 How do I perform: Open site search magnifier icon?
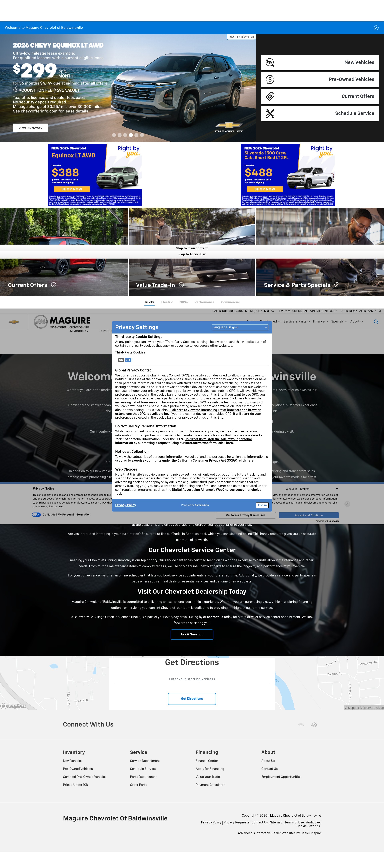click(376, 322)
